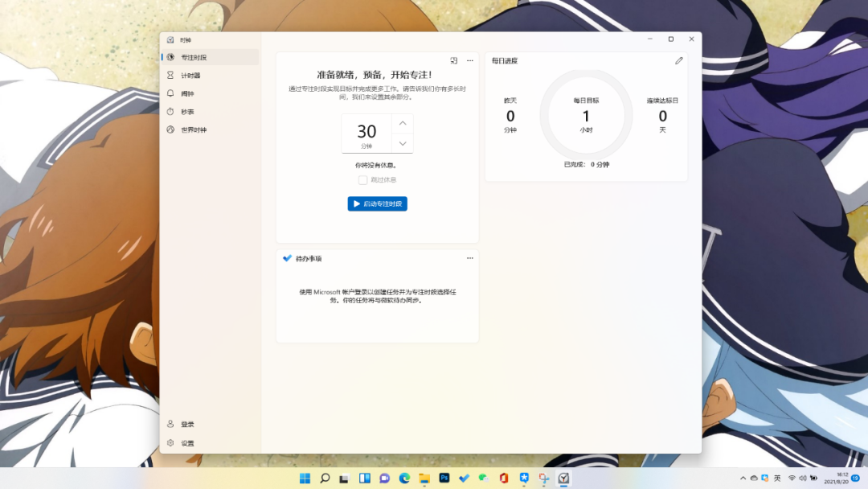Image resolution: width=868 pixels, height=489 pixels.
Task: Open more options on 待办事项 card
Action: tap(470, 258)
